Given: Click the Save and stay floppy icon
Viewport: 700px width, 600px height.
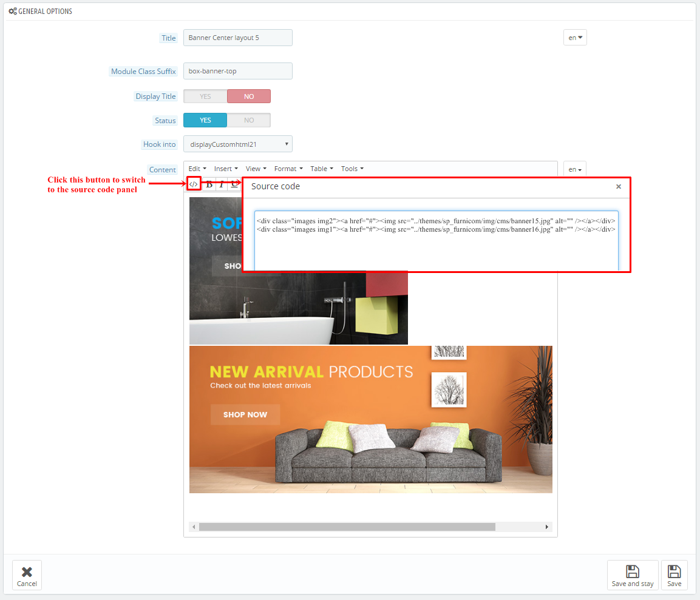Looking at the screenshot, I should pyautogui.click(x=633, y=571).
